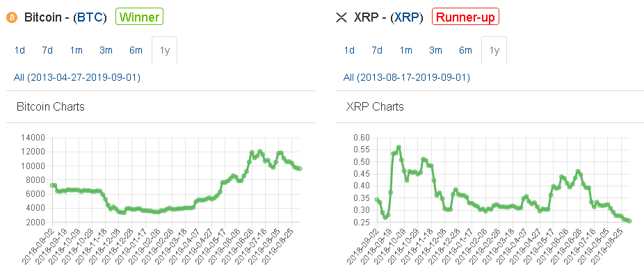Click the 0.50 label on XRP axis

tap(362, 162)
